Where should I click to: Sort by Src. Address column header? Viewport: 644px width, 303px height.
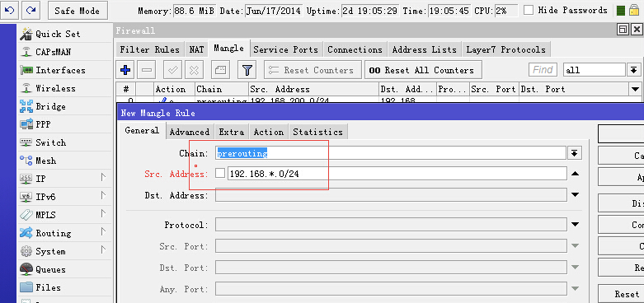pos(313,89)
